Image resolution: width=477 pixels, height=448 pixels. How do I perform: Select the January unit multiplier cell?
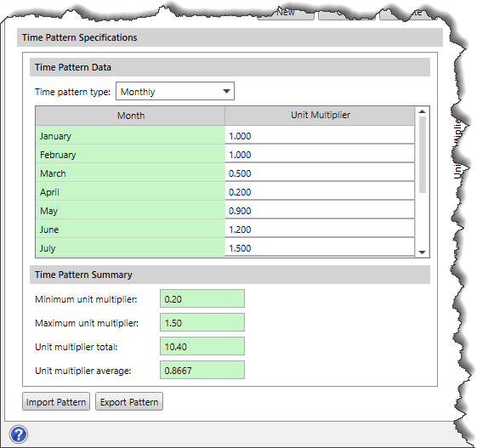320,135
